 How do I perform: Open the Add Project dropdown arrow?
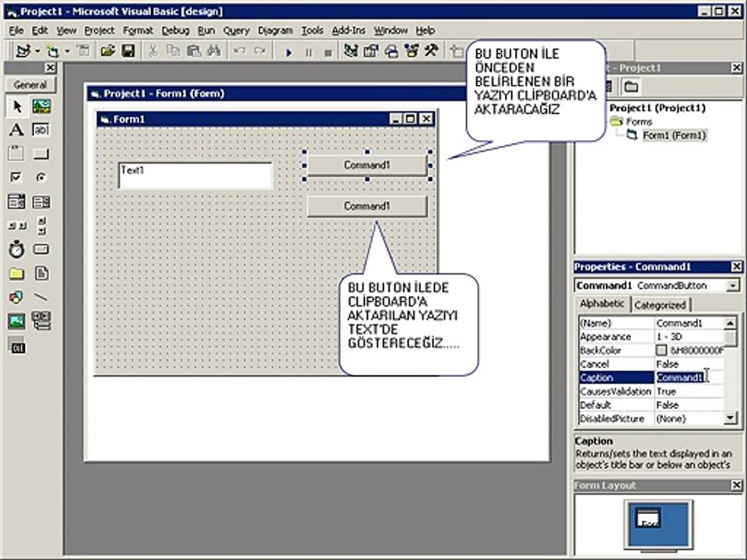[x=37, y=51]
